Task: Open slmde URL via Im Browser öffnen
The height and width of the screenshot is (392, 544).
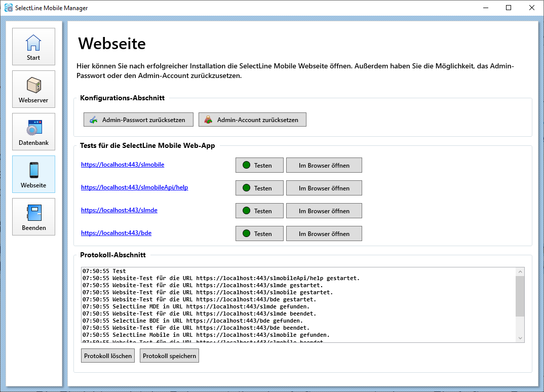Action: click(x=324, y=211)
